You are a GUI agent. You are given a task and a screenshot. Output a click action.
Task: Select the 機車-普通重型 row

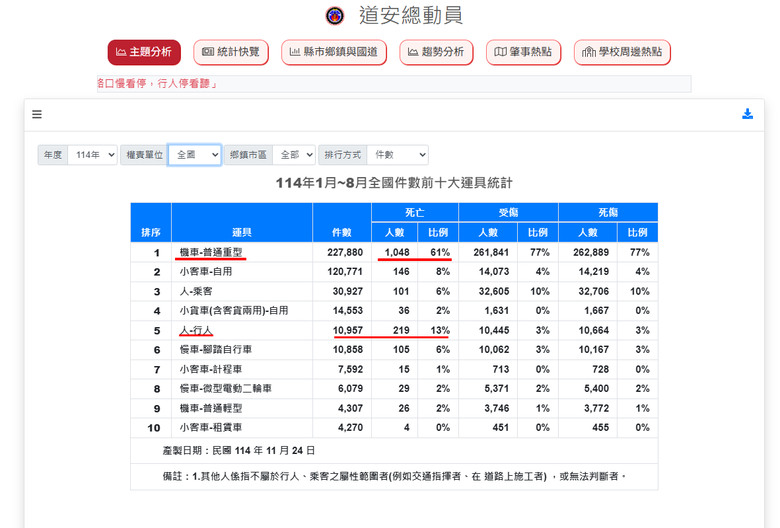click(x=394, y=252)
